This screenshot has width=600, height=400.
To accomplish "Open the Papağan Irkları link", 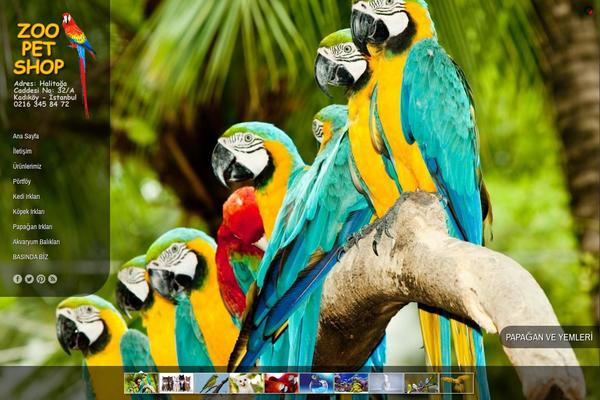I will click(32, 227).
